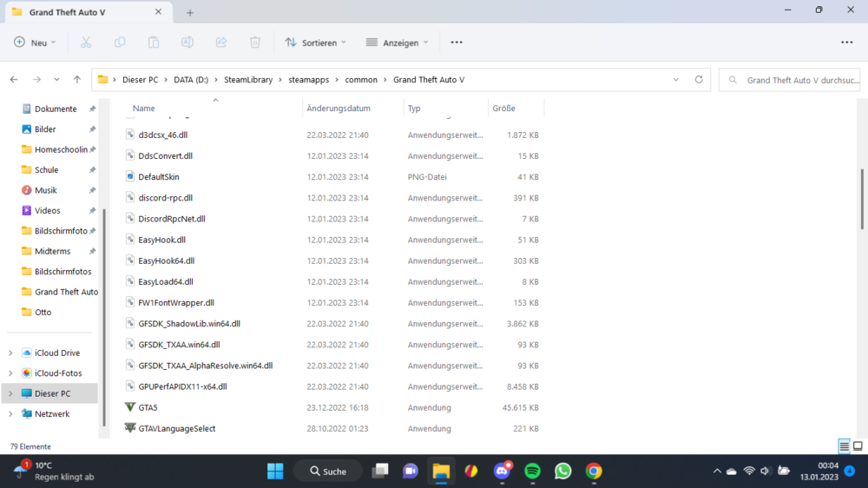
Task: Open Bilder in the quick access
Action: click(45, 129)
